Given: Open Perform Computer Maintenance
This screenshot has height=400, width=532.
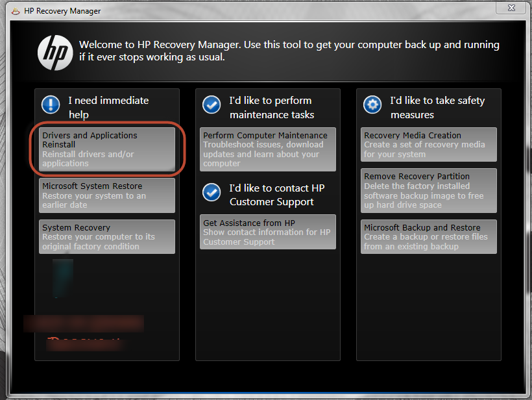Looking at the screenshot, I should [267, 149].
